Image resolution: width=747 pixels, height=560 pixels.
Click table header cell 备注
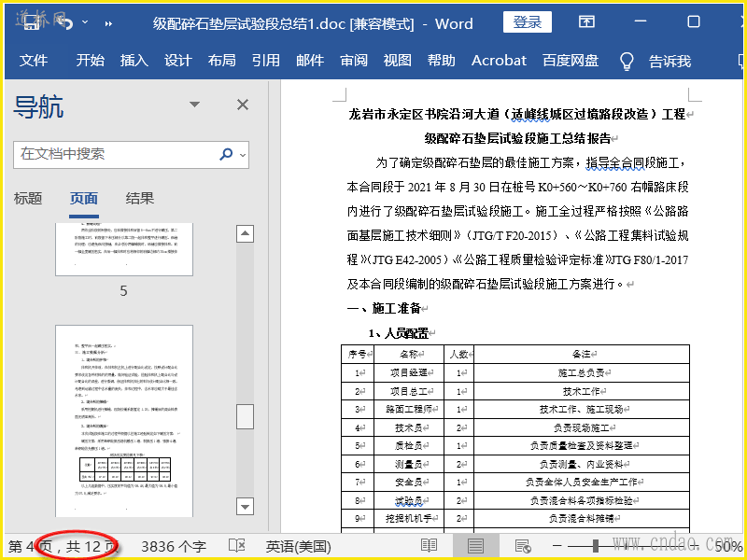pyautogui.click(x=581, y=355)
